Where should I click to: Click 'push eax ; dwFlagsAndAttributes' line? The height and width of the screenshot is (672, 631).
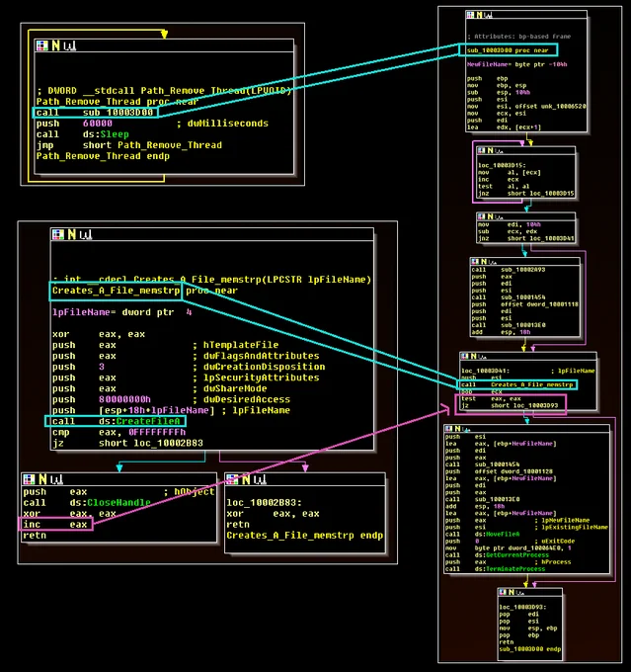pyautogui.click(x=186, y=356)
